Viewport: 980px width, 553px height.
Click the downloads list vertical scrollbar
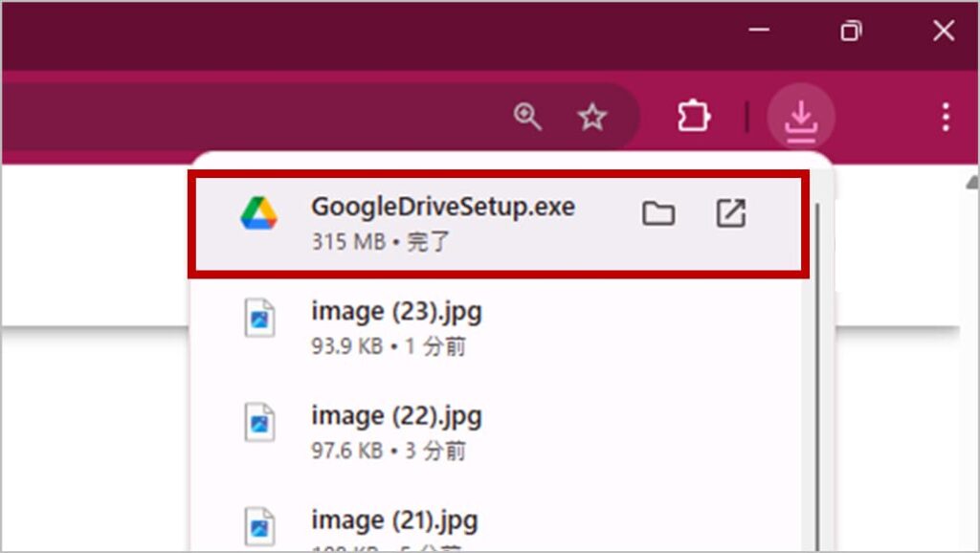(814, 383)
